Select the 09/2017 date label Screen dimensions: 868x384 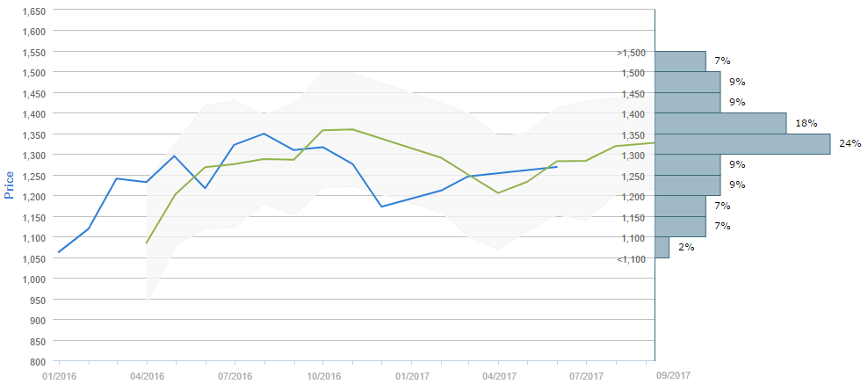(674, 376)
